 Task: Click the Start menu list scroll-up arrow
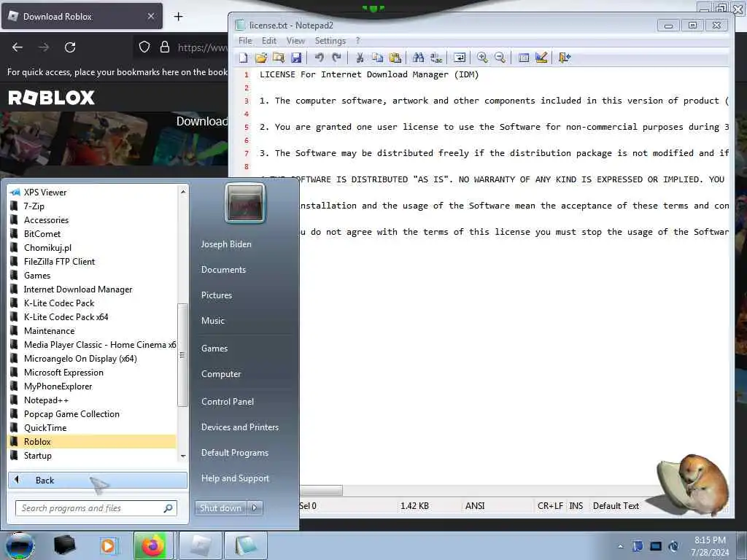tap(183, 192)
